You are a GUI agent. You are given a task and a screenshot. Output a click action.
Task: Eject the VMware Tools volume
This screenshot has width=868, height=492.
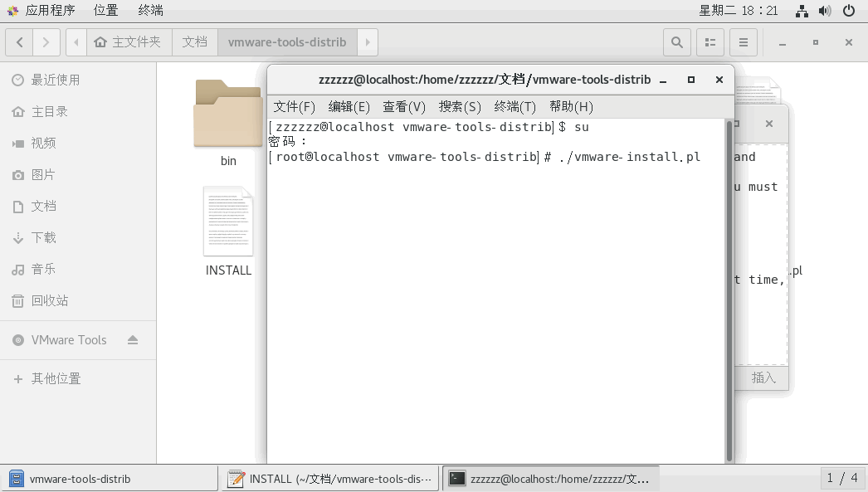click(132, 340)
